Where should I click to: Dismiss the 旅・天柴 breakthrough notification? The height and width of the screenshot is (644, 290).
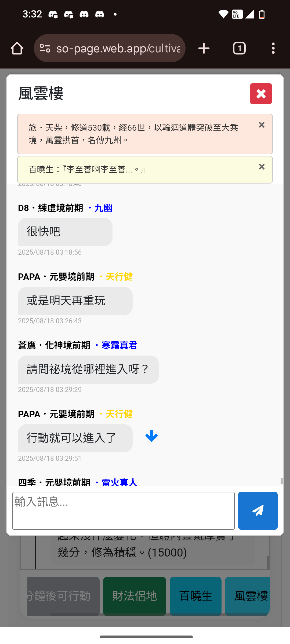262,125
